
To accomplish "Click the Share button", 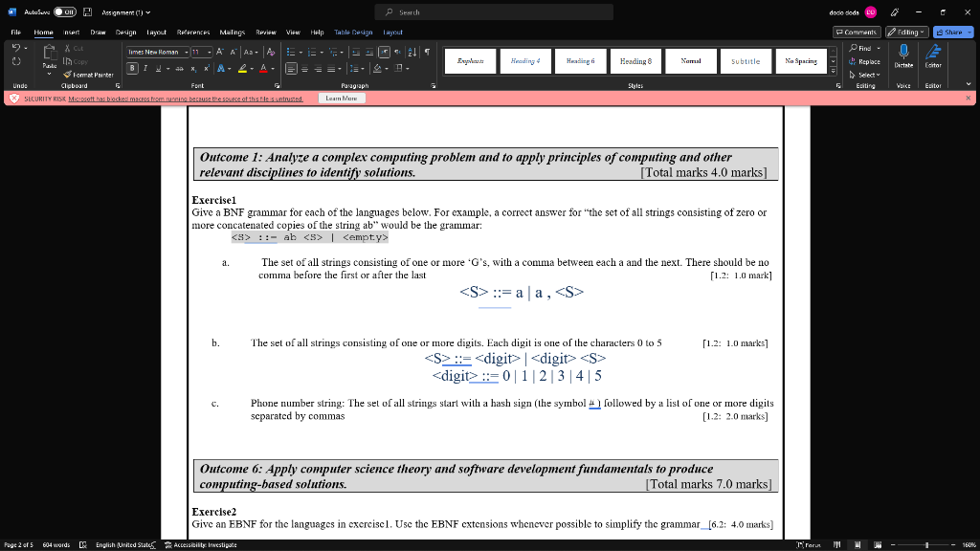I will pyautogui.click(x=954, y=32).
